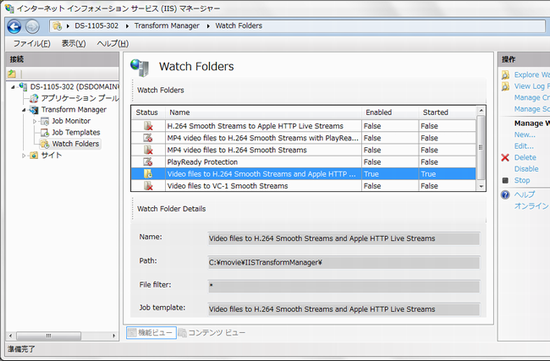Viewport: 550px width, 361px height.
Task: Select row 'Video files to VC-1 Smooth Streams'
Action: click(x=303, y=186)
